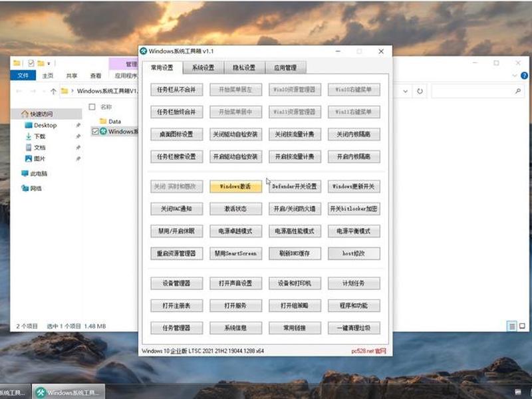Viewport: 532px width, 399px height.
Task: Click the 关闭UAC通知 button
Action: point(177,209)
